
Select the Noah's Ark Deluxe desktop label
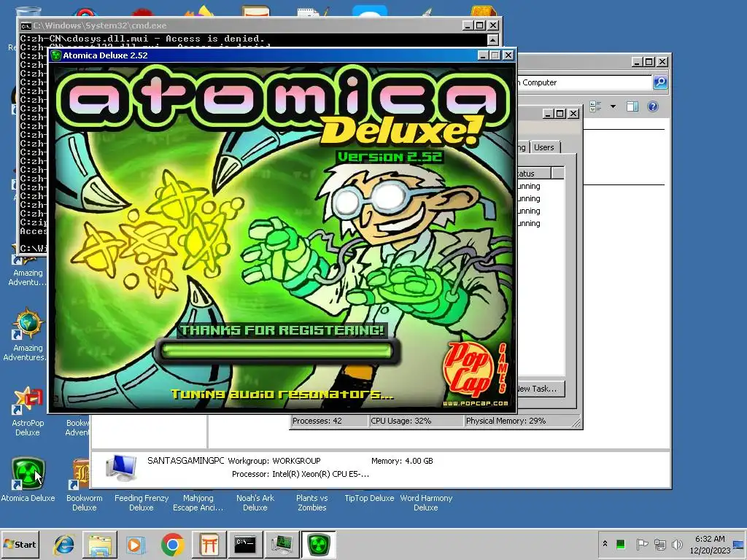pos(255,503)
